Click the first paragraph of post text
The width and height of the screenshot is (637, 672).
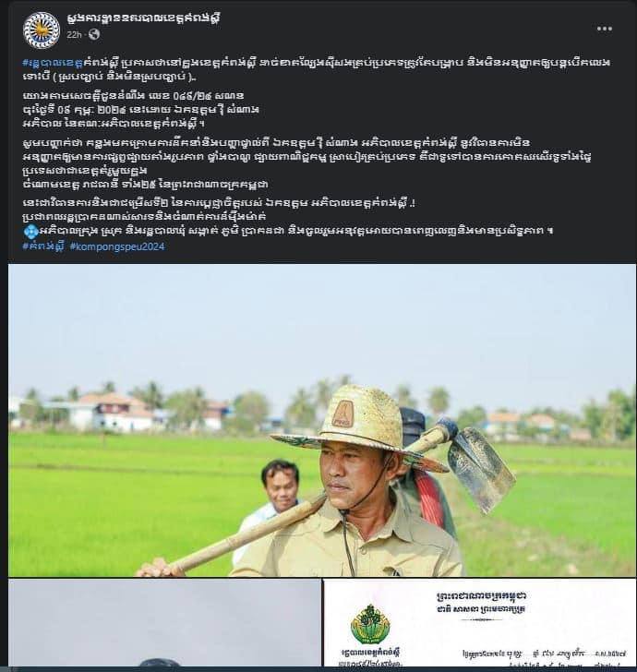tap(317, 69)
